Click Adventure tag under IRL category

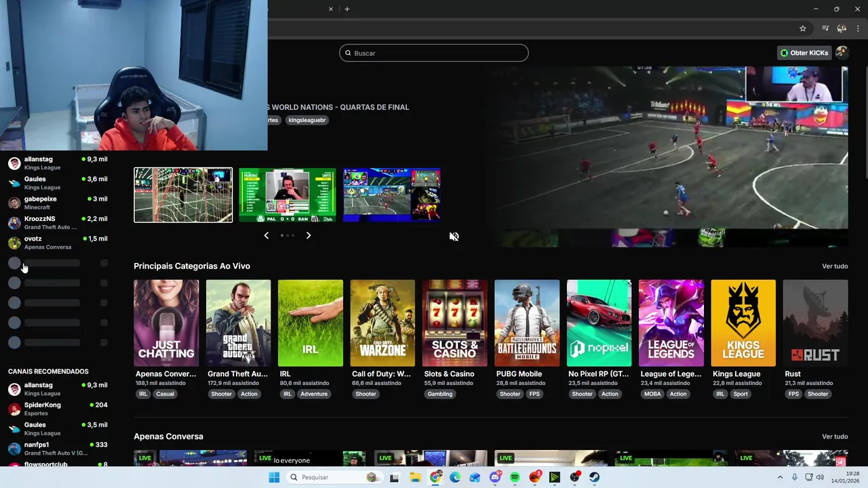314,394
